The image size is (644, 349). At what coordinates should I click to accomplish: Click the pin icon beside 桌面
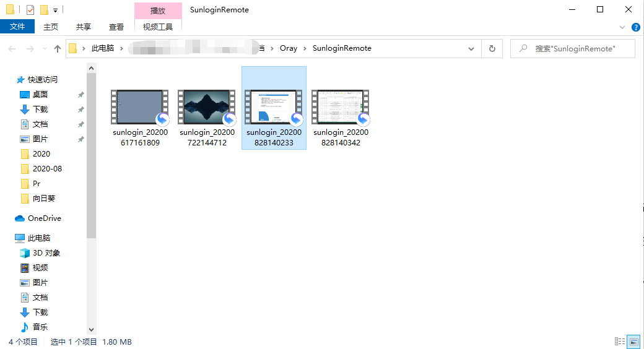(x=81, y=95)
